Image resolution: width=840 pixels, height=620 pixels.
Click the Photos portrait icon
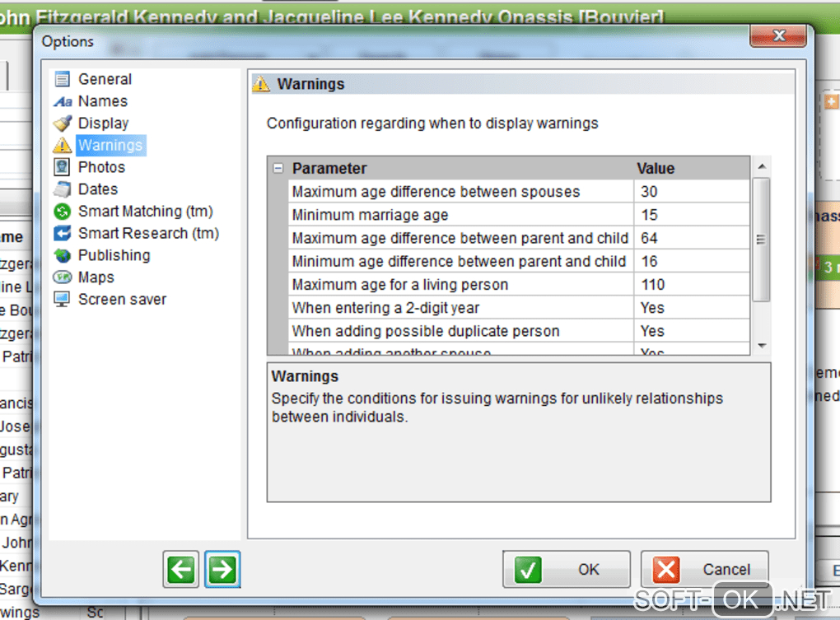coord(62,167)
